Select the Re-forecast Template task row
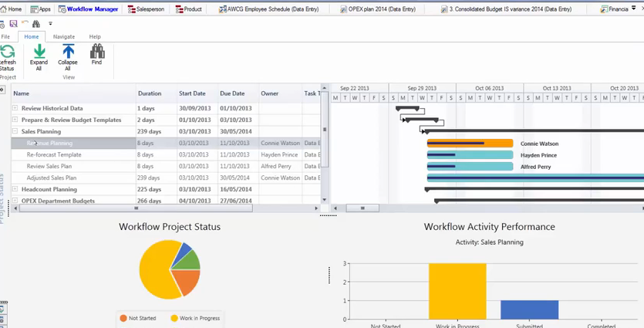 click(x=166, y=154)
